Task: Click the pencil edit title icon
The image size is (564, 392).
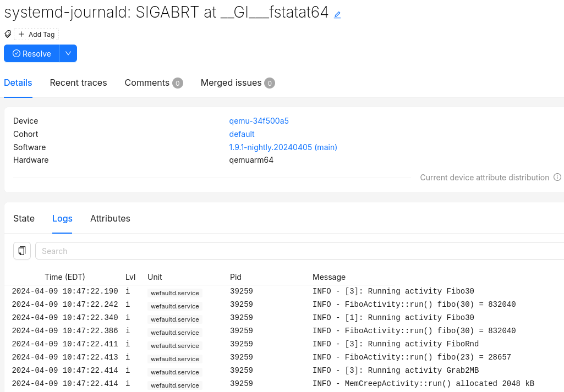Action: 337,15
